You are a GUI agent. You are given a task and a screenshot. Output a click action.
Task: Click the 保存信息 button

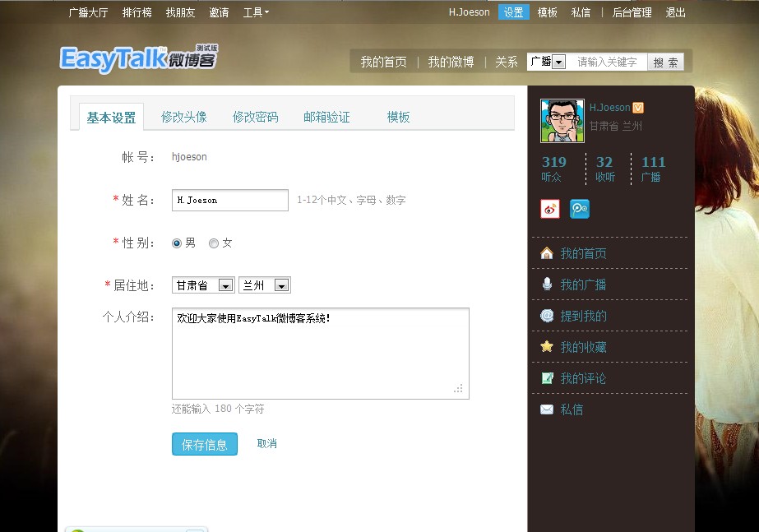pyautogui.click(x=204, y=444)
